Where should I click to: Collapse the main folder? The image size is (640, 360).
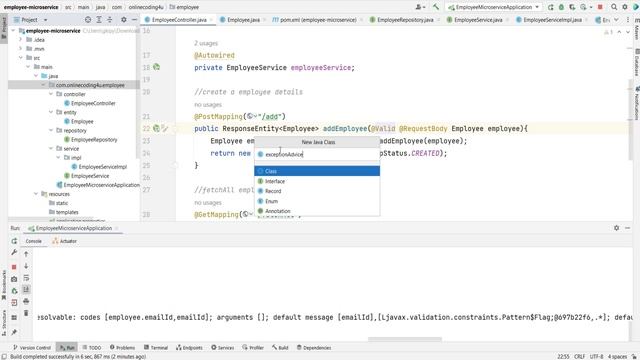(28, 67)
